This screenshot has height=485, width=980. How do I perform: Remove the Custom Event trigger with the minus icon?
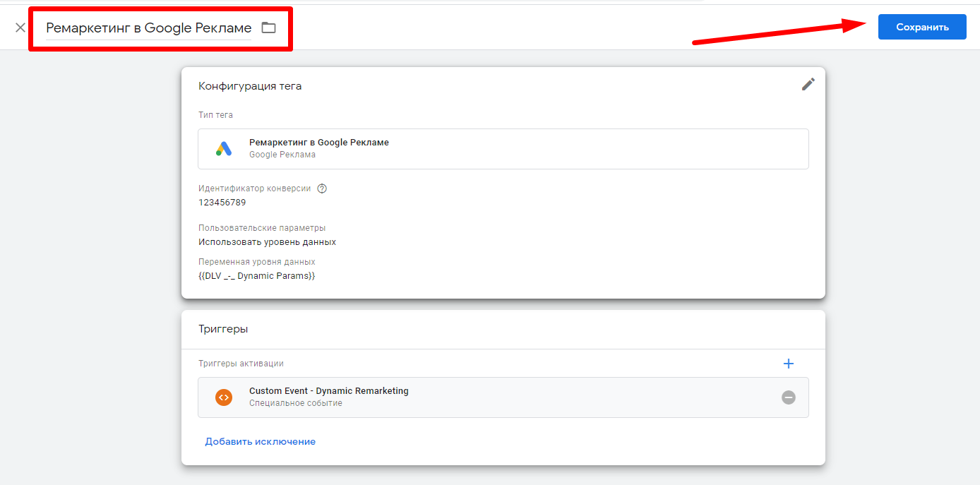(788, 397)
